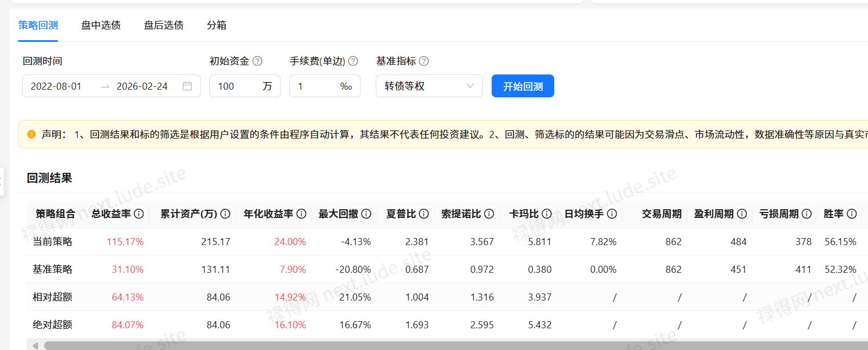Click info icon next to 夏普比
868x350 pixels.
pos(424,214)
